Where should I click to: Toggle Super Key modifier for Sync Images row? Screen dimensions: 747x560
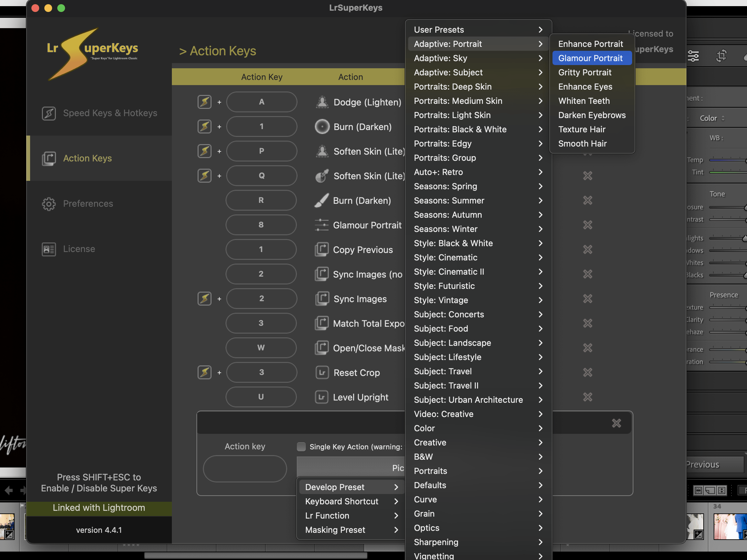coord(204,299)
